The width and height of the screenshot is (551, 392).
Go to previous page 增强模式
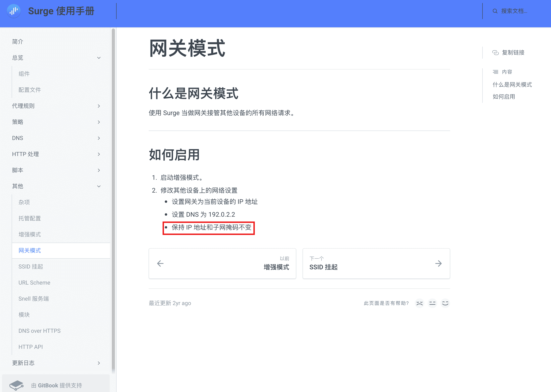tap(222, 263)
